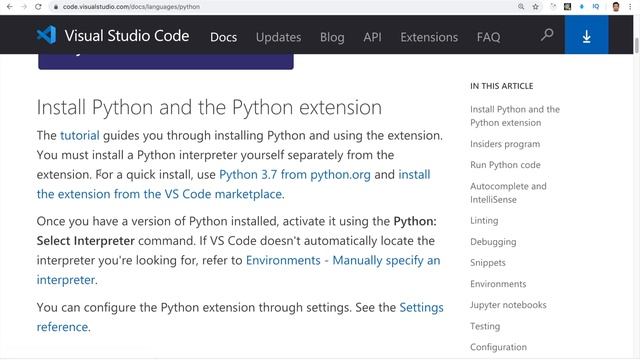Click the IQ extension icon
Image resolution: width=640 pixels, height=360 pixels.
click(x=596, y=7)
